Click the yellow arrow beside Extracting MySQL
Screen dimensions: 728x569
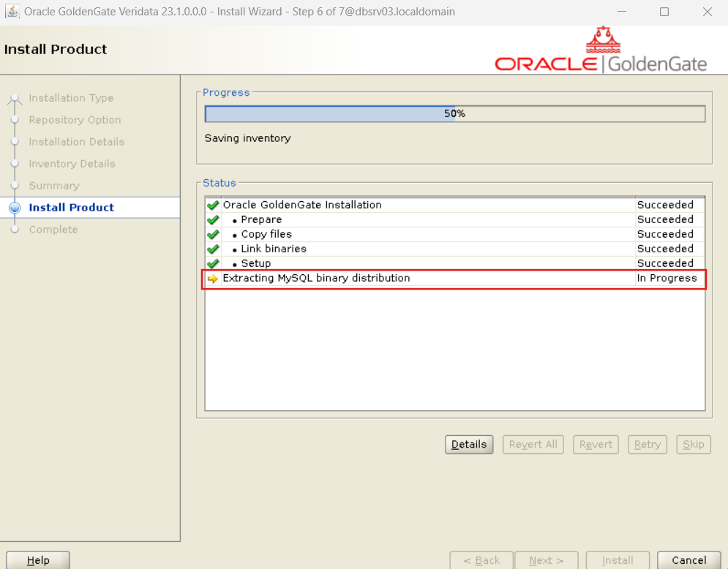[x=213, y=279]
